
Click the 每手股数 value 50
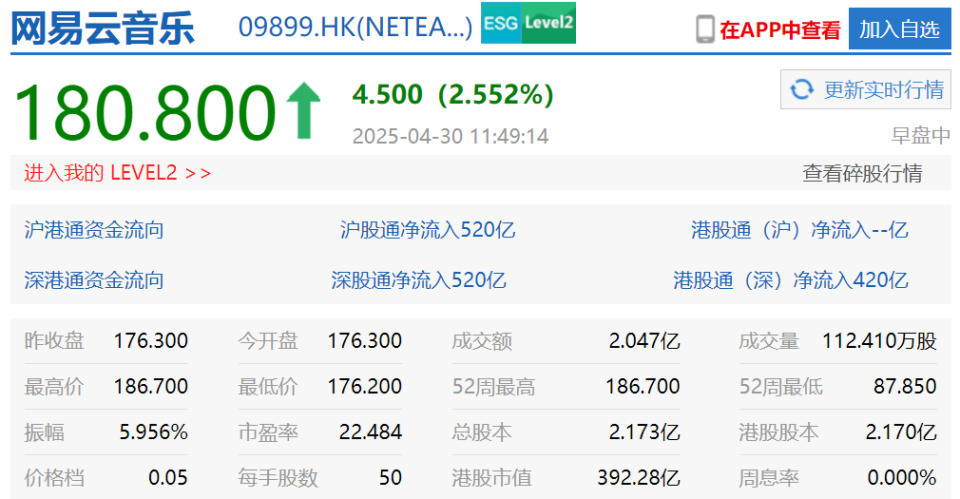coord(390,478)
